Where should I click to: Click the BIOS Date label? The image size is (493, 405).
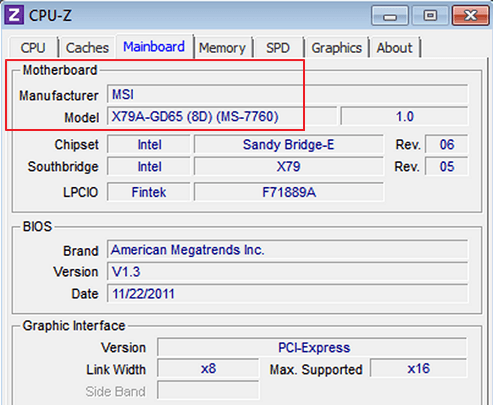click(85, 294)
